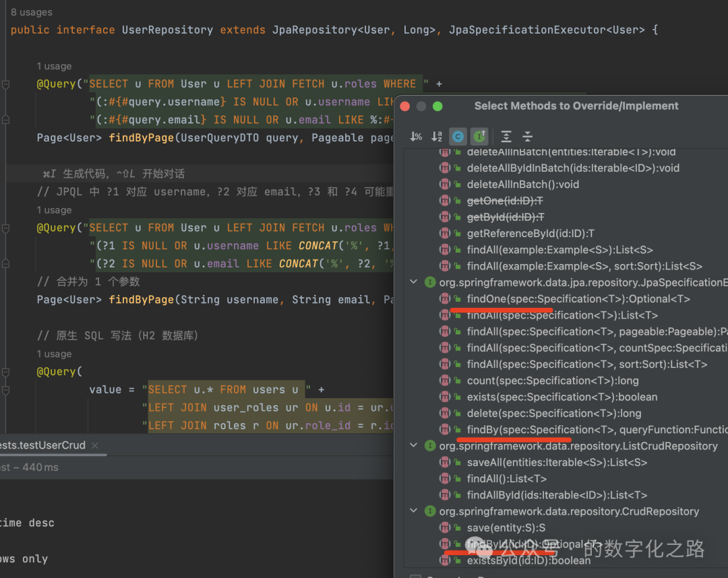This screenshot has height=578, width=728.
Task: Select findAllById(ids:Iterable<ID>):List<T> method
Action: (557, 495)
